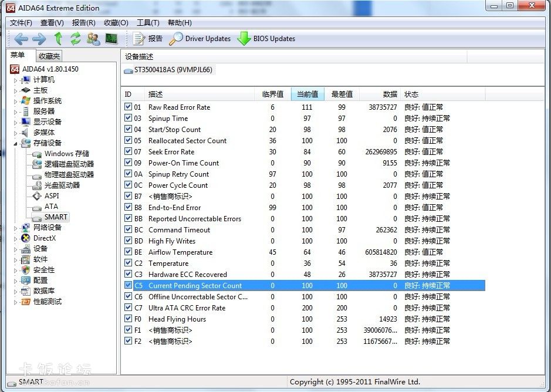Click the 多媒体 speaker icon in tree
The image size is (551, 392).
click(25, 133)
